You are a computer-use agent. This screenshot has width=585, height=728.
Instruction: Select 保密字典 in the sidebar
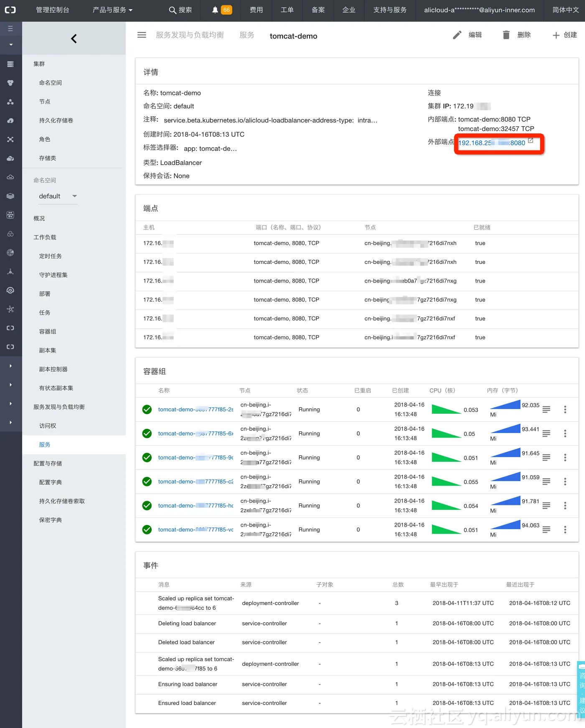(51, 520)
